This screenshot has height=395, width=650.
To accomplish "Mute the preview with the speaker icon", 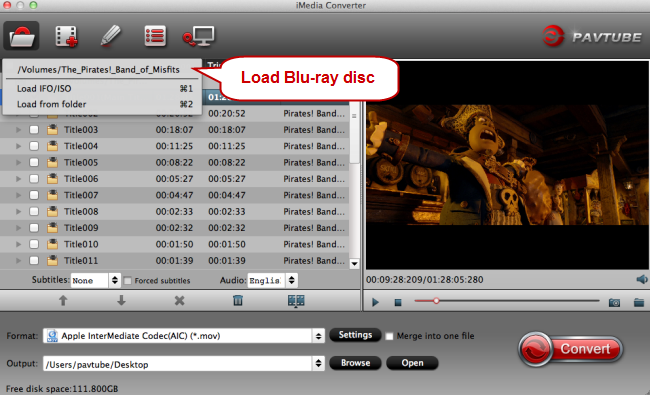I will [642, 279].
